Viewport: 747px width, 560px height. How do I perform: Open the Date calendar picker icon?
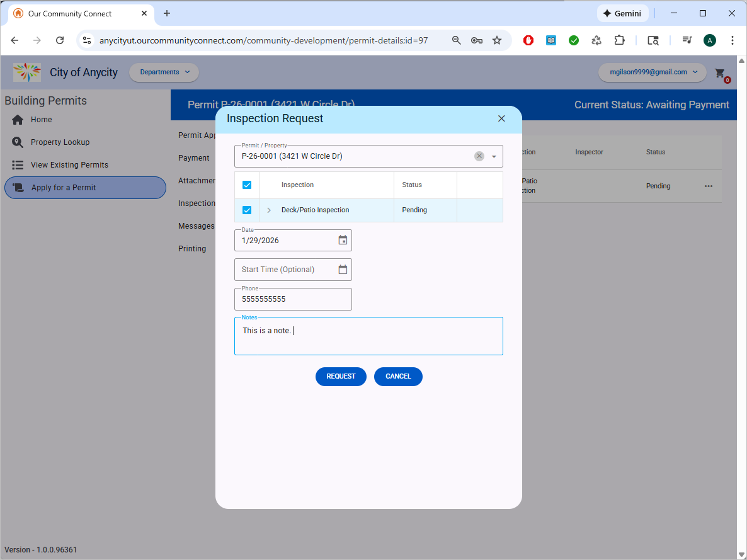343,240
